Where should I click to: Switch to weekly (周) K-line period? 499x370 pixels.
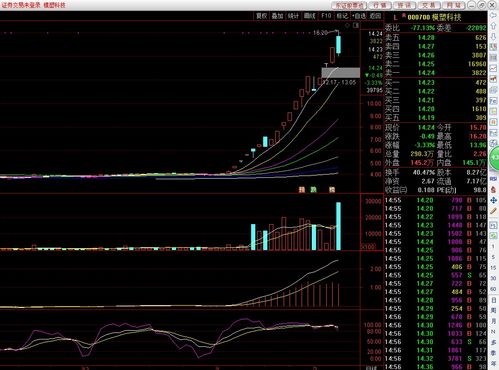tap(493, 310)
